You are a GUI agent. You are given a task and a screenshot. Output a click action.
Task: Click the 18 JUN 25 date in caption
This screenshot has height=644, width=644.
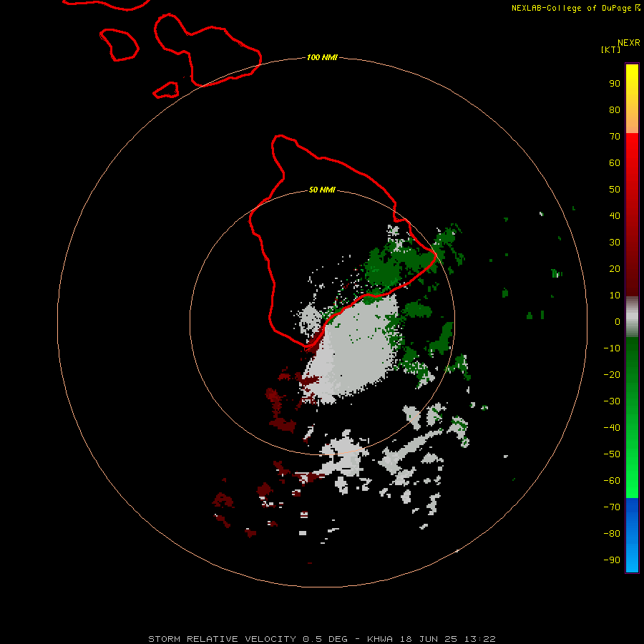[x=429, y=639]
